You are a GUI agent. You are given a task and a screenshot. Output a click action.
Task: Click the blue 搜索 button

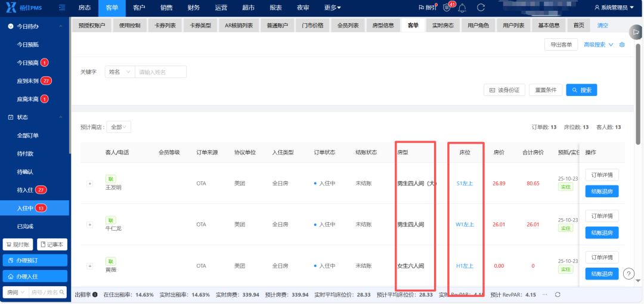click(x=581, y=90)
